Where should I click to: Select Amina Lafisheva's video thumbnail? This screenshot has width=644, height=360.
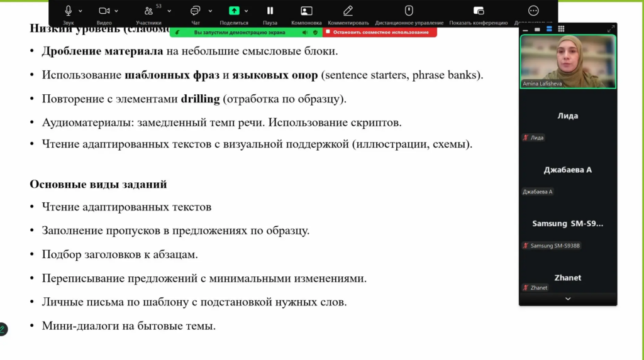tap(568, 62)
